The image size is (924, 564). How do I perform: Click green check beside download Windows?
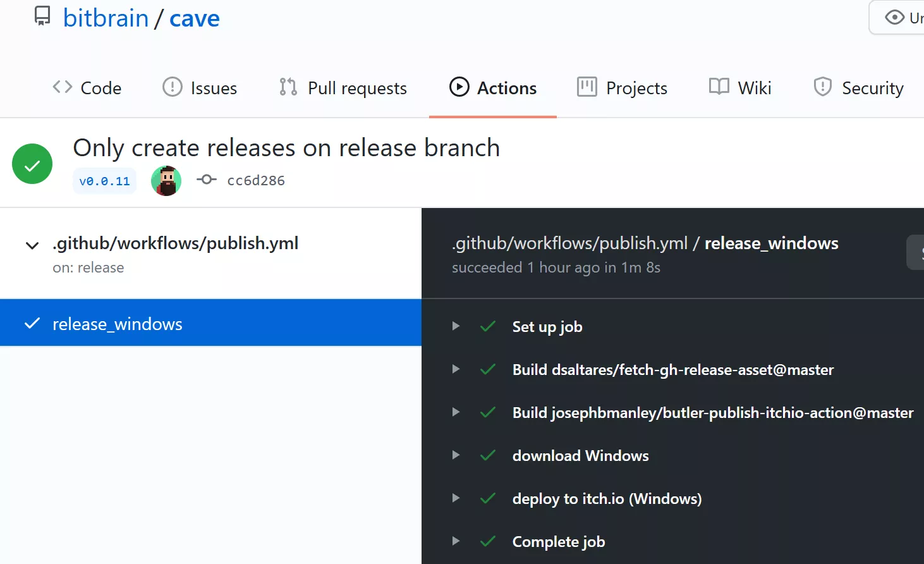click(488, 455)
